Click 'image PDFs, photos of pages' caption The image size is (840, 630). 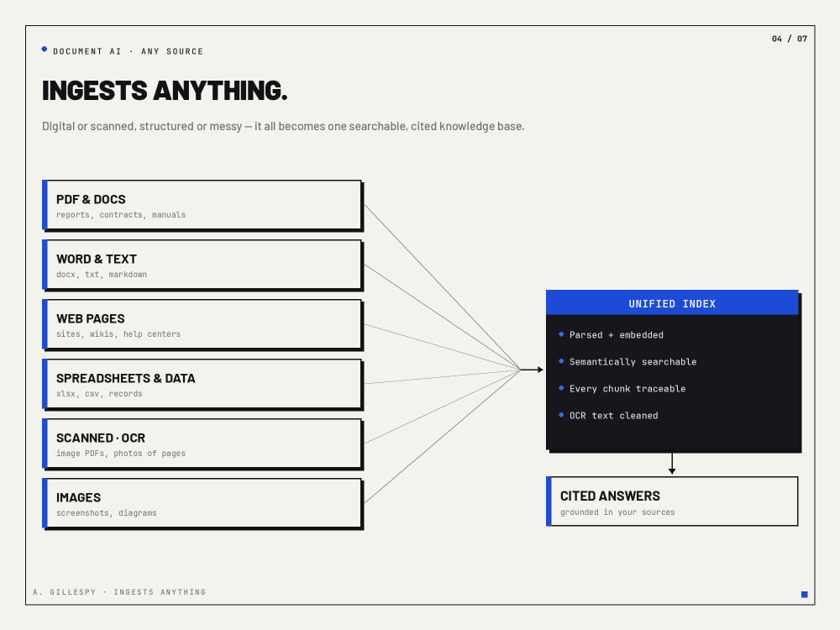coord(120,454)
